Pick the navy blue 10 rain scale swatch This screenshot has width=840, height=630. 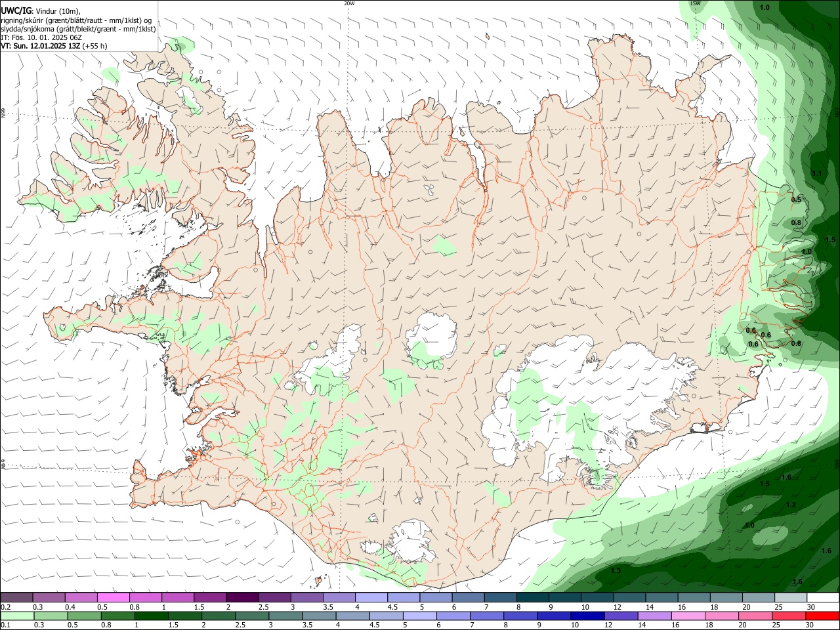pos(587,616)
